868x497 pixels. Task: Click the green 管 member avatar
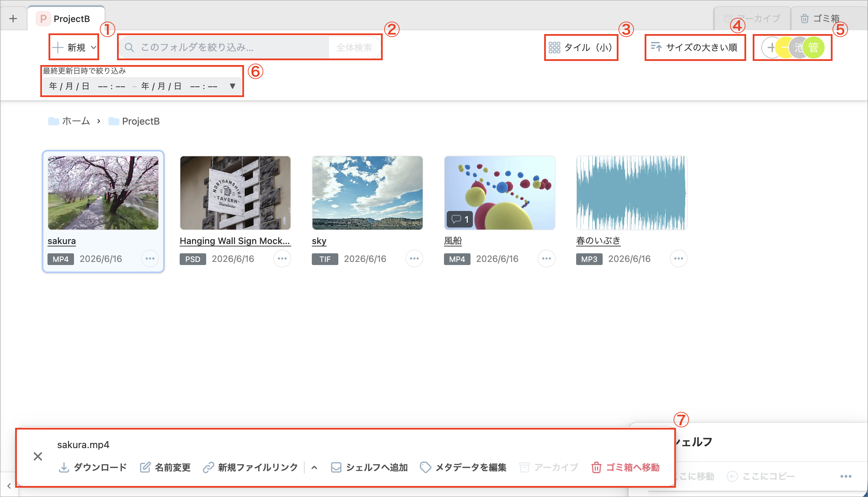pyautogui.click(x=814, y=47)
